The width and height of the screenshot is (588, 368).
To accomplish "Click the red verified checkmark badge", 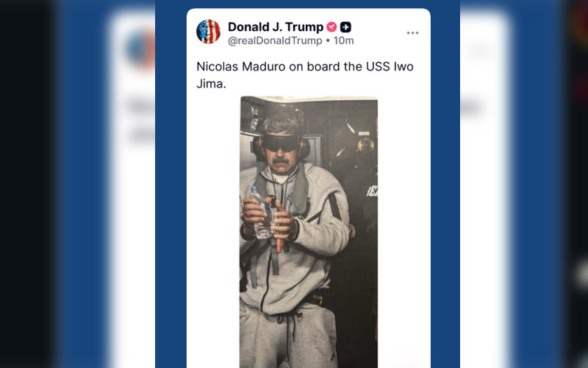I will click(331, 27).
